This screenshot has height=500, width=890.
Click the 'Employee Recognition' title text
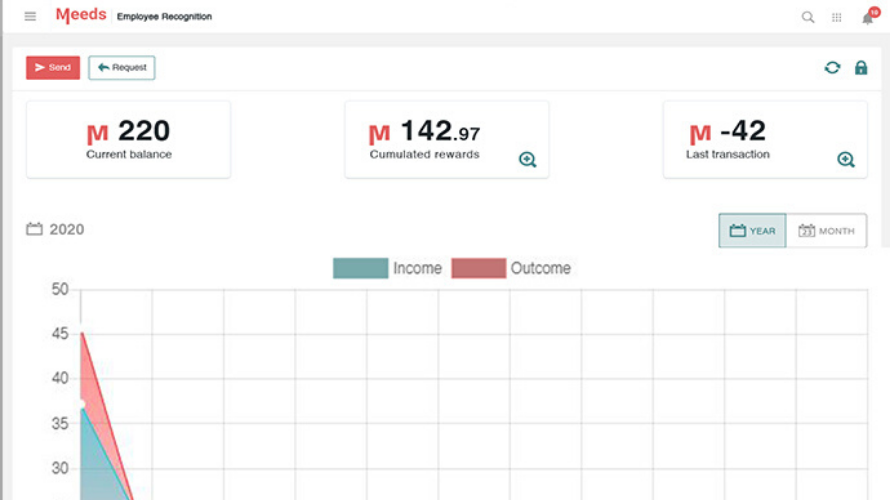tap(164, 16)
